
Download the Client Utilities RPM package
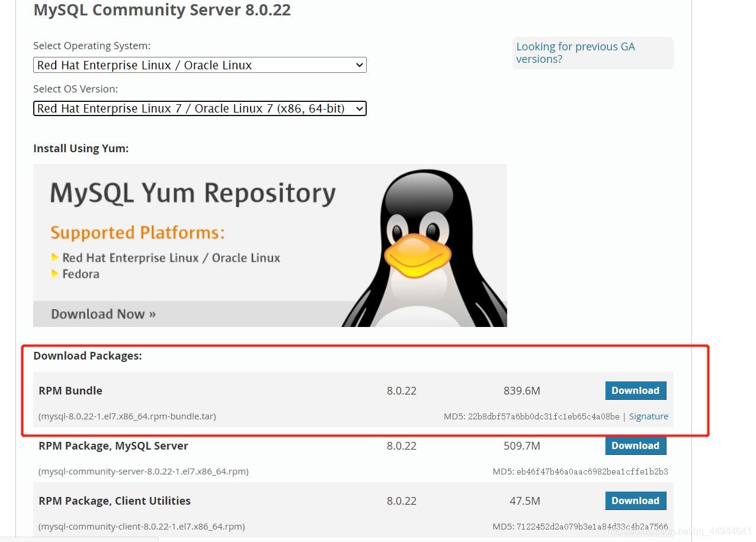(636, 501)
